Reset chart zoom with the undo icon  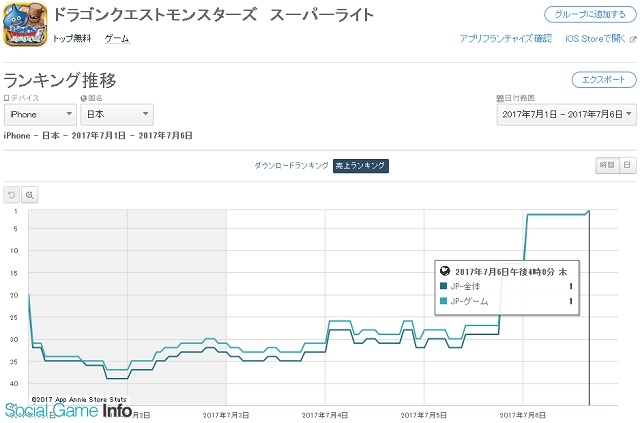pos(11,195)
